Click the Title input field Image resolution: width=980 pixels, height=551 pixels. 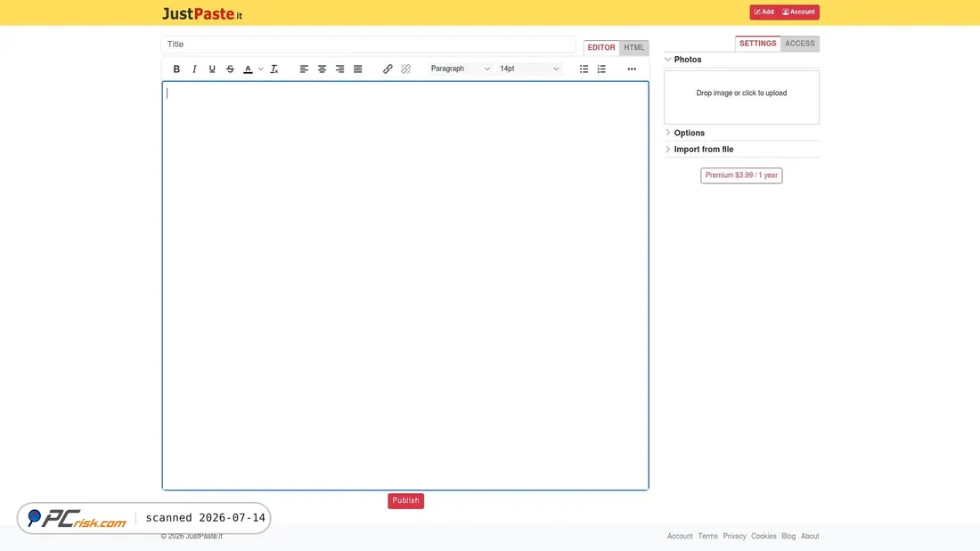point(367,45)
